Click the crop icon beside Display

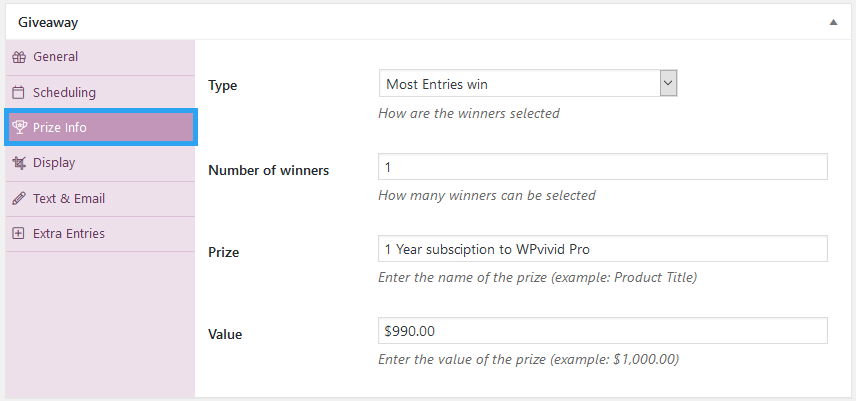[x=19, y=163]
